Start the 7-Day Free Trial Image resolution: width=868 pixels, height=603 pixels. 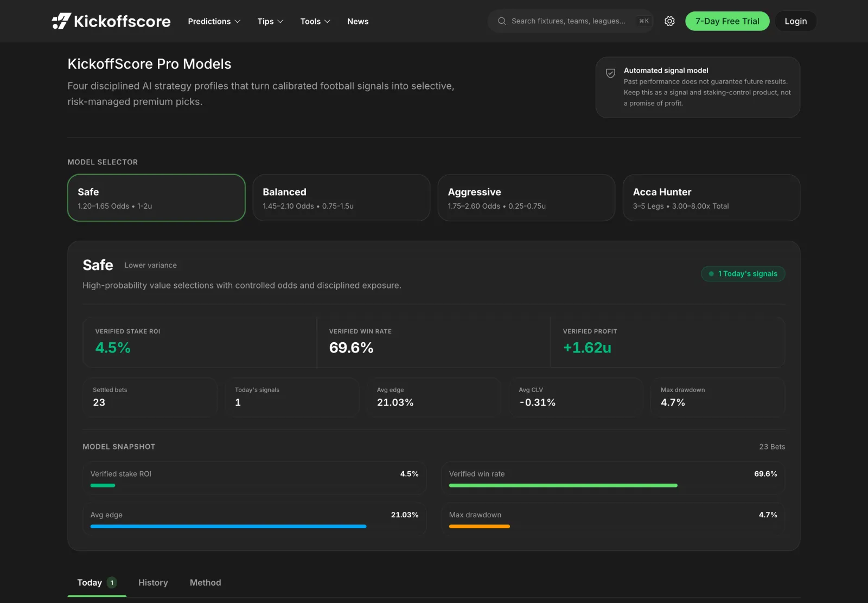tap(727, 21)
